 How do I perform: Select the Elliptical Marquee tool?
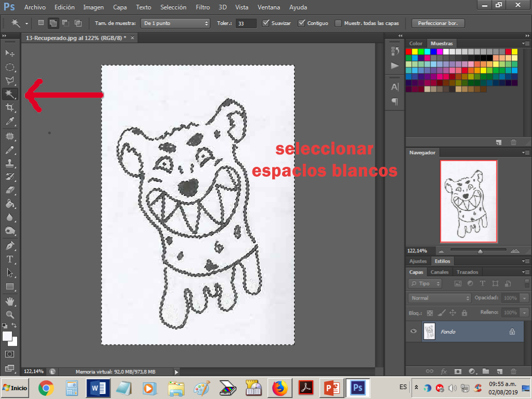pos(10,67)
